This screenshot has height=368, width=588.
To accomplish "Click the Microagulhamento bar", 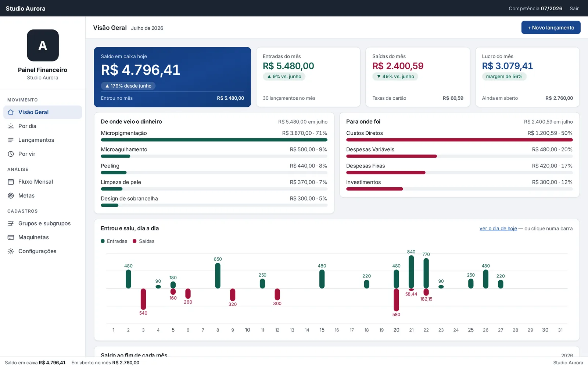I will point(214,156).
